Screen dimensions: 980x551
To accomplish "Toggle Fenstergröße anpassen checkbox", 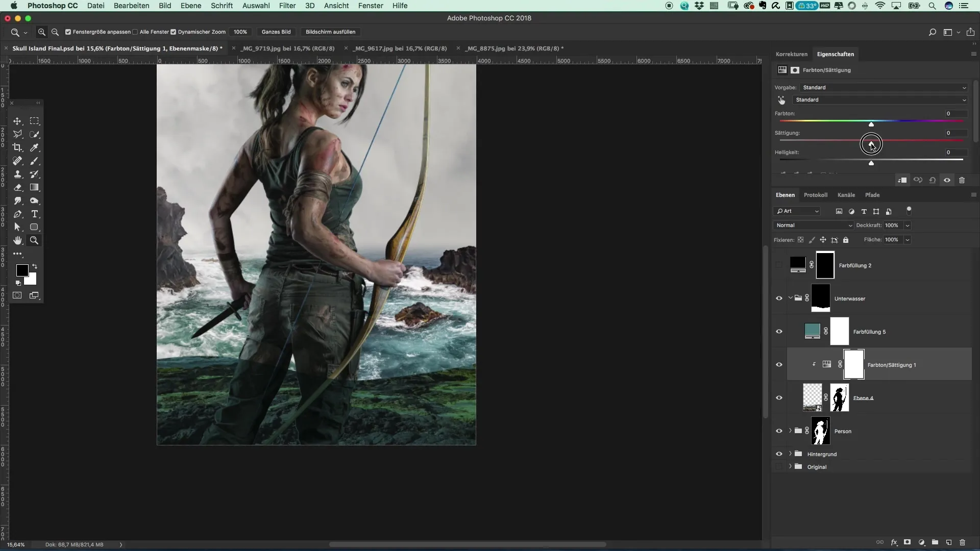I will [x=68, y=32].
